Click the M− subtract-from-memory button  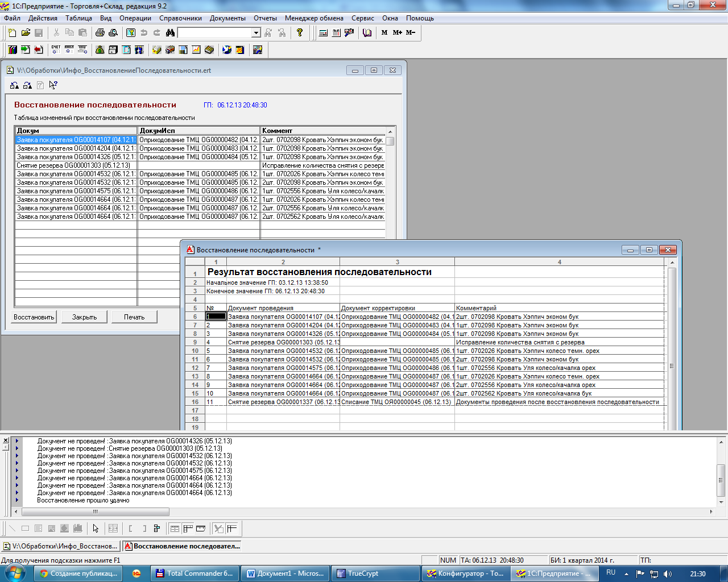[411, 33]
